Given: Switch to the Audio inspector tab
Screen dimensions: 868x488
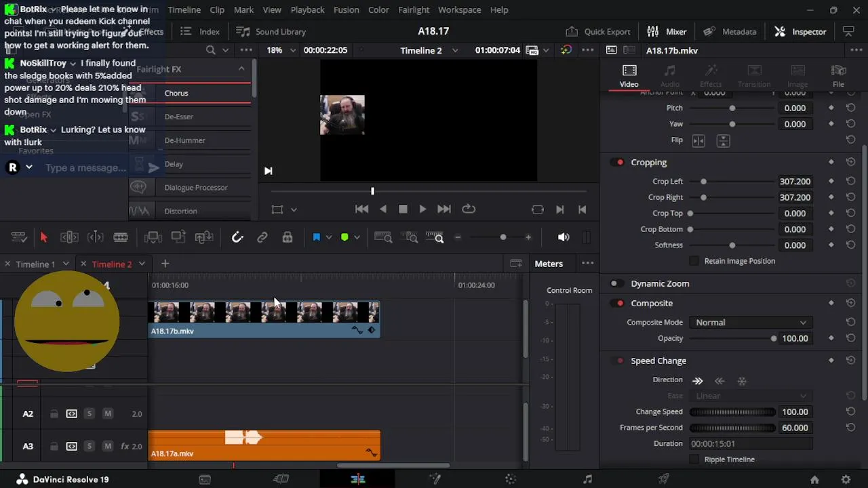Looking at the screenshot, I should (x=669, y=76).
